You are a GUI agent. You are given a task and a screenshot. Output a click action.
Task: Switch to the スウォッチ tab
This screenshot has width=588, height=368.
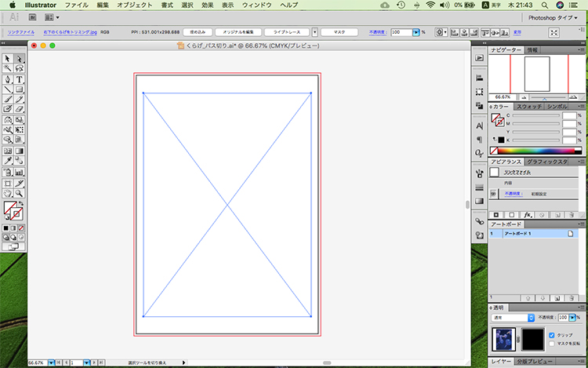pos(529,106)
